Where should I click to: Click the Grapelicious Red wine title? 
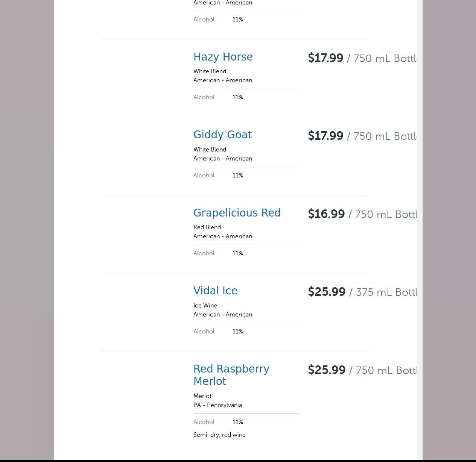tap(237, 213)
